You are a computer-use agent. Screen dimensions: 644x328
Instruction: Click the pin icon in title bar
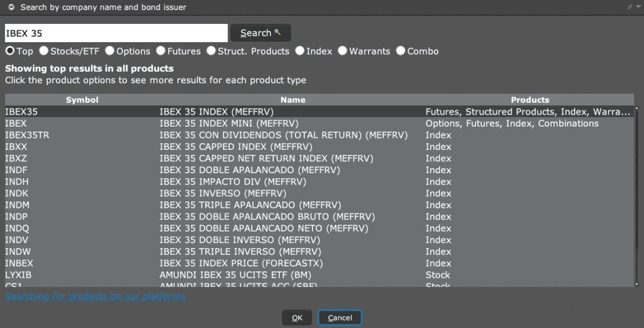(x=630, y=7)
